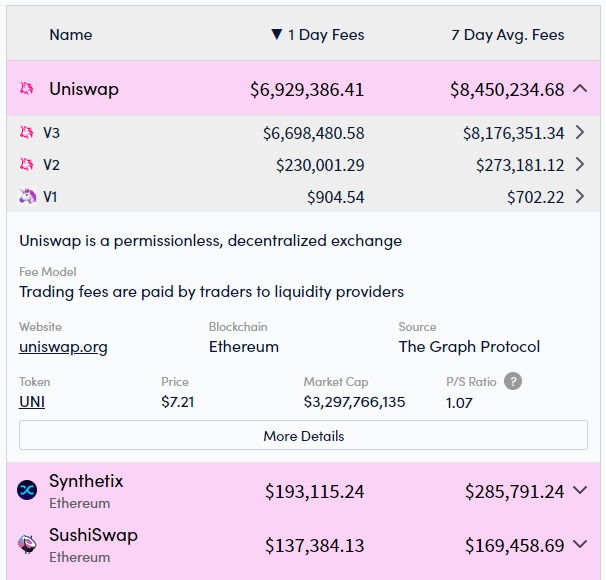Collapse the Uniswap row chevron
This screenshot has width=606, height=580.
580,89
